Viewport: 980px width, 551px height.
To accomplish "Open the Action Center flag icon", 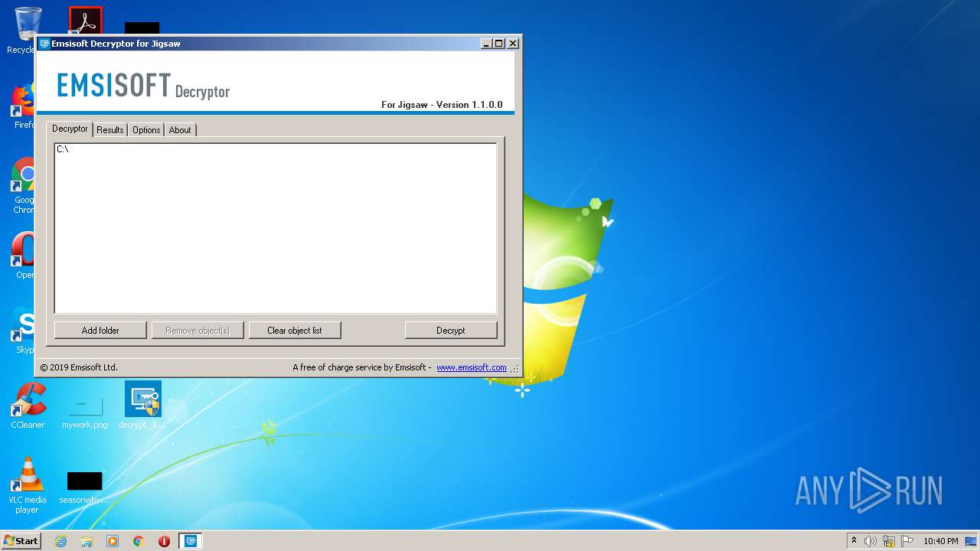I will pyautogui.click(x=907, y=541).
